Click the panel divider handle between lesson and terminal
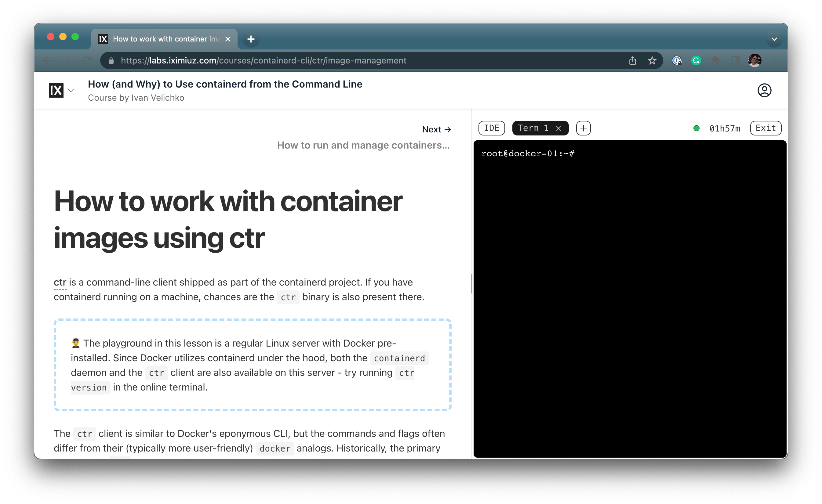822x504 pixels. point(471,284)
